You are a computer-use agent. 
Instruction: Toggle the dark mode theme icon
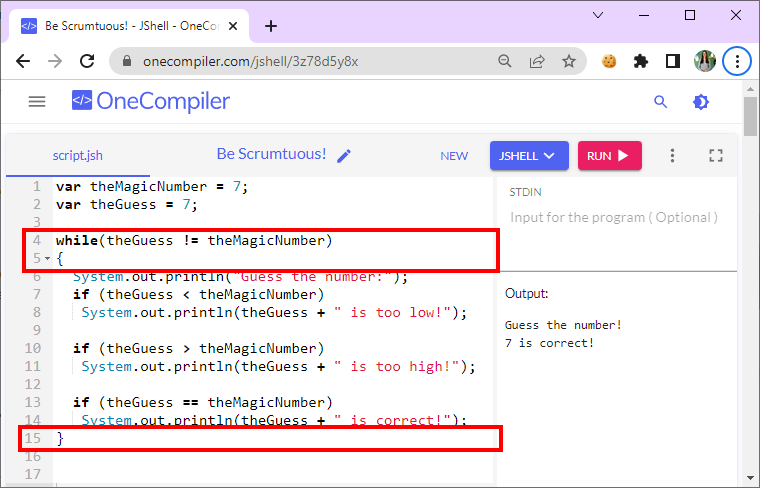pyautogui.click(x=701, y=101)
